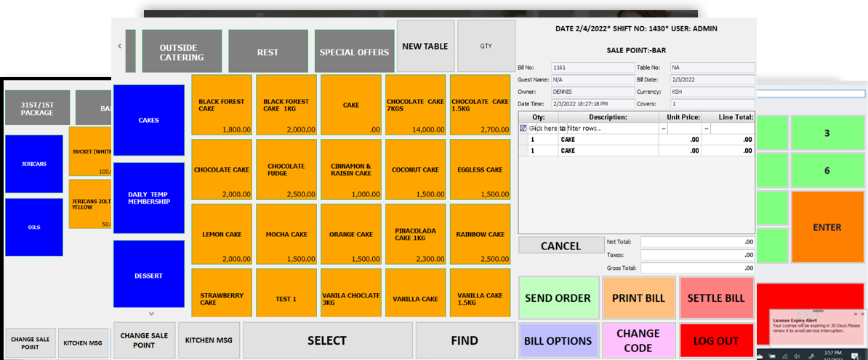Viewport: 868px width, 360px height.
Task: Click the red Log Out button
Action: pyautogui.click(x=715, y=340)
